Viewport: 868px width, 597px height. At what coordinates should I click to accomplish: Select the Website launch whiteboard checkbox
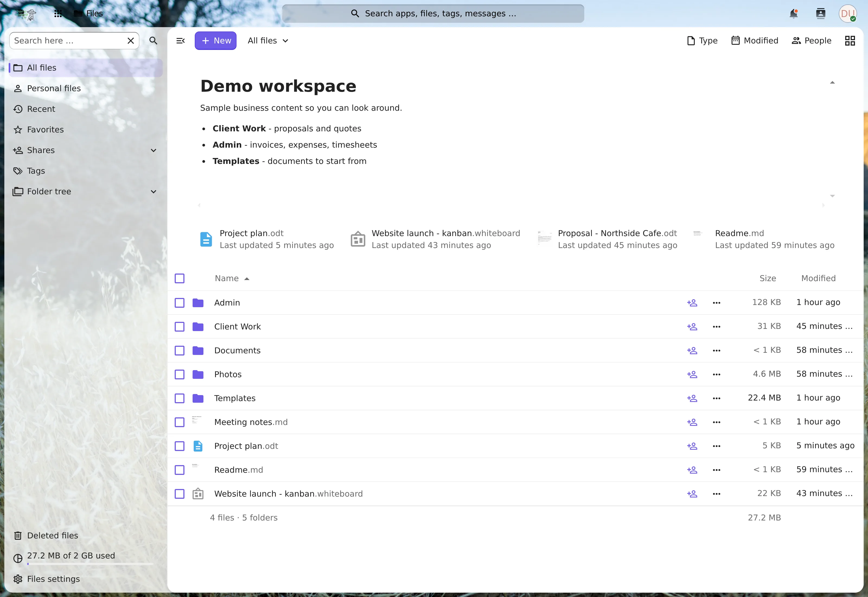(x=179, y=494)
